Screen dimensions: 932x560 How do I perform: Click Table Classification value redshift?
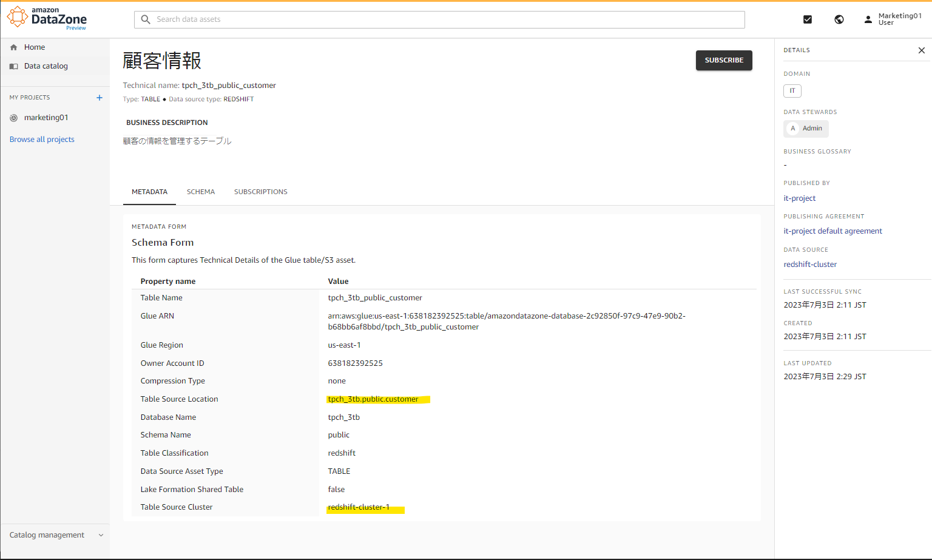pos(342,453)
